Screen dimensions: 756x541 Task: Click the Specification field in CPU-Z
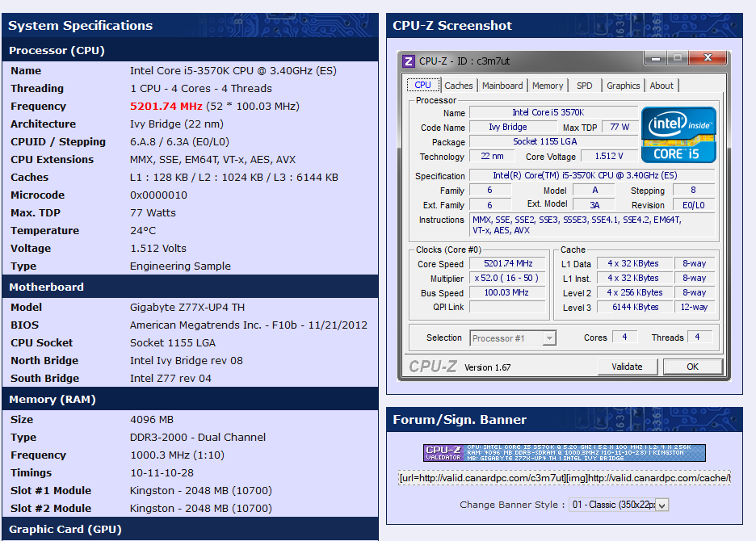(x=592, y=175)
